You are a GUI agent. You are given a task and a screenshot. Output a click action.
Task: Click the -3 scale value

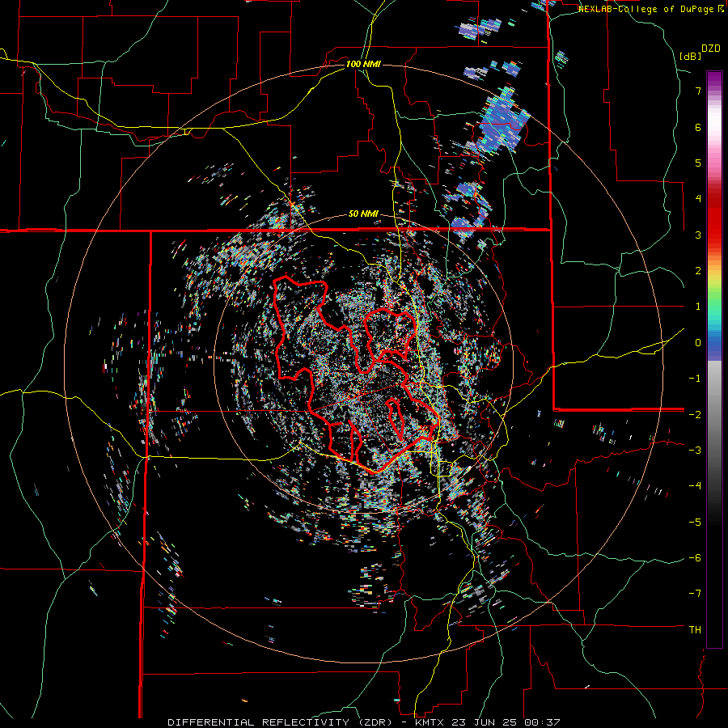pyautogui.click(x=695, y=451)
